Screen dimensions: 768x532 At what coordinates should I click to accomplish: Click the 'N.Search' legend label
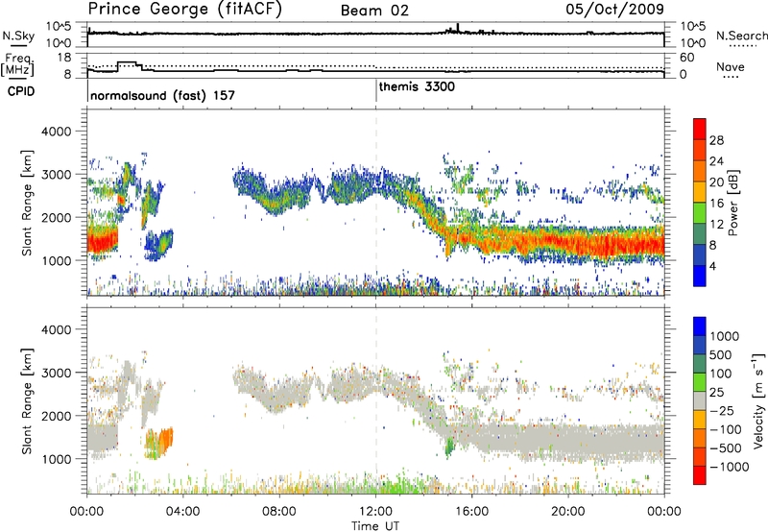click(x=741, y=36)
